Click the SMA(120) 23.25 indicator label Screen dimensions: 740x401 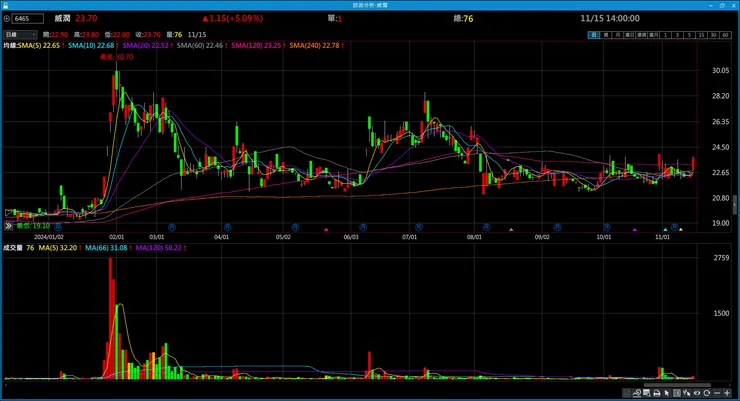coord(256,45)
